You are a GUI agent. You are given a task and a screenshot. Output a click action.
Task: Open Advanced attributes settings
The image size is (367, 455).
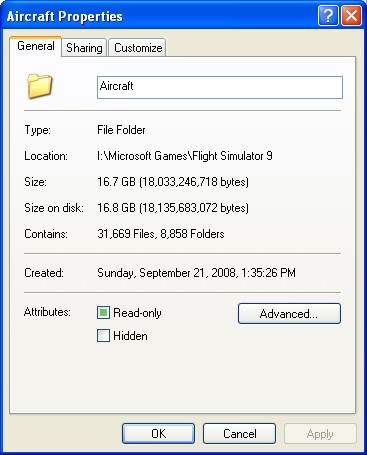289,313
